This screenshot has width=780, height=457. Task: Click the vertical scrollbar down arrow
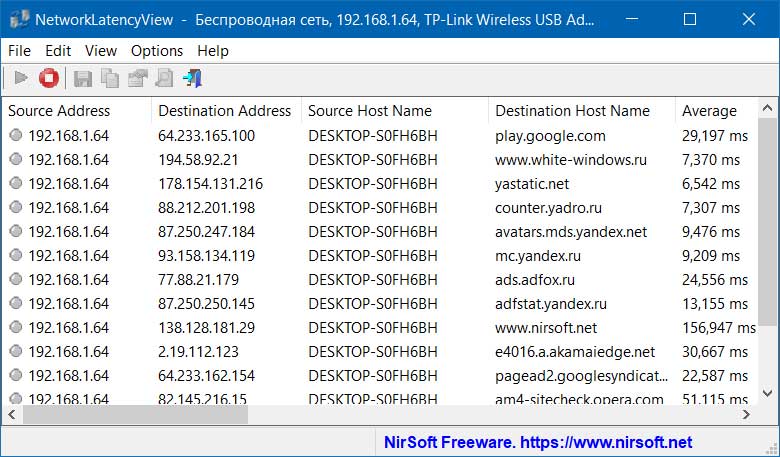coord(768,393)
